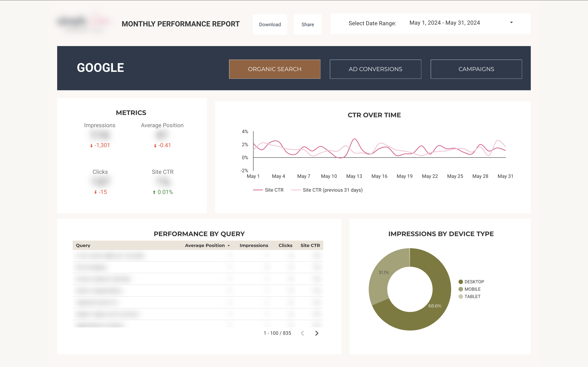Image resolution: width=588 pixels, height=367 pixels.
Task: Toggle the Site CTR series in the legend
Action: pos(274,190)
